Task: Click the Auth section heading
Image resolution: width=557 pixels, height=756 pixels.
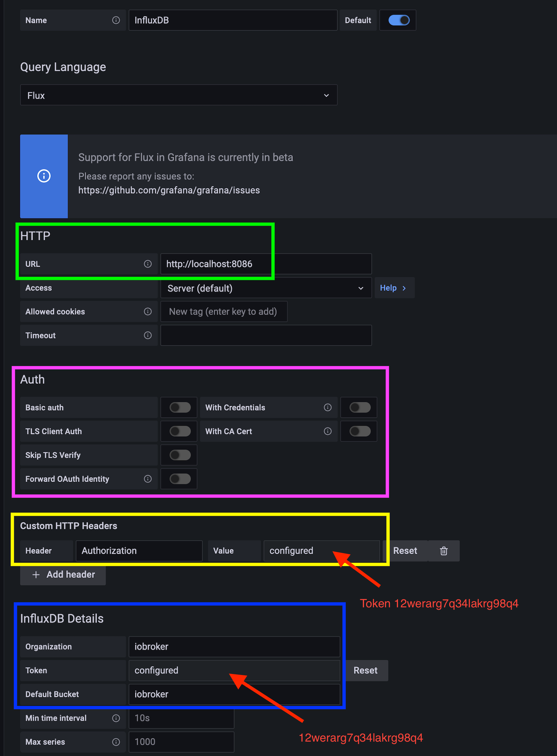Action: click(32, 379)
